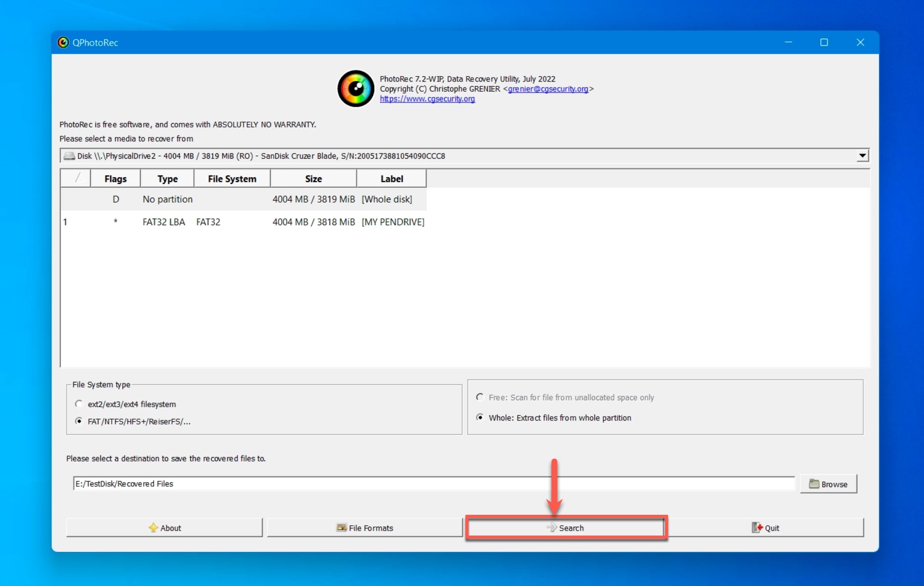Select the FAT32 LBA partition row
This screenshot has height=586, width=924.
click(244, 222)
